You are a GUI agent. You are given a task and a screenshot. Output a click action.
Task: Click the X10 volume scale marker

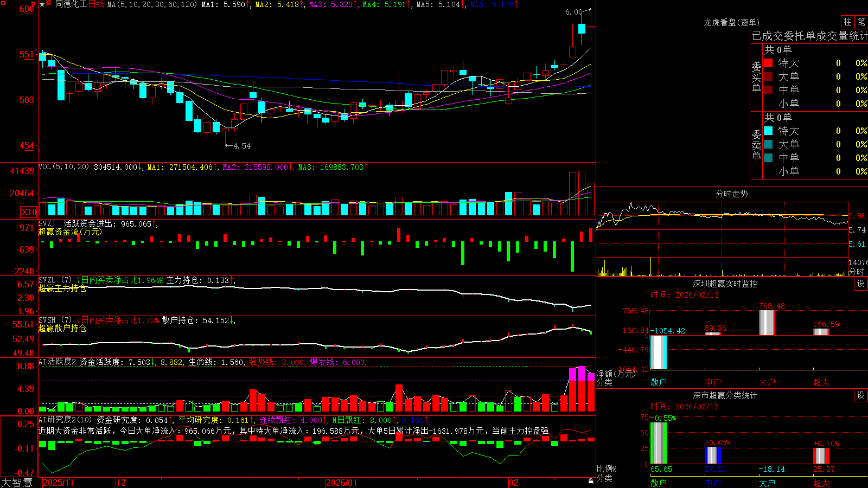(29, 212)
